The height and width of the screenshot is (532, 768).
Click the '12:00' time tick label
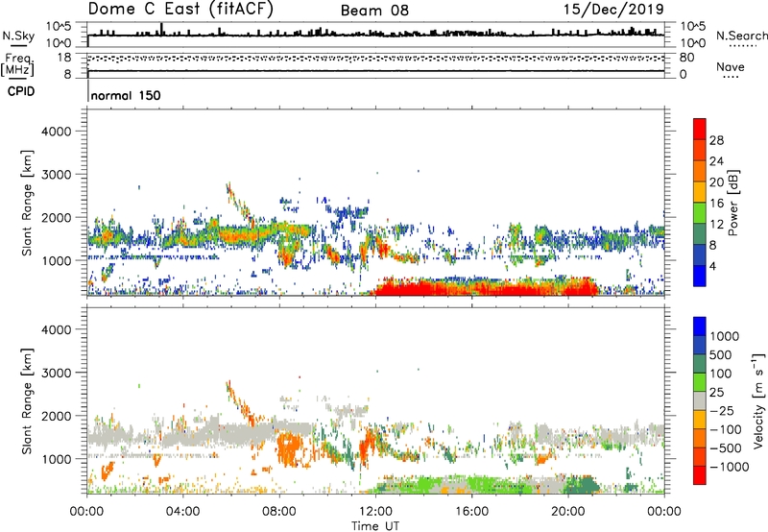tap(375, 512)
